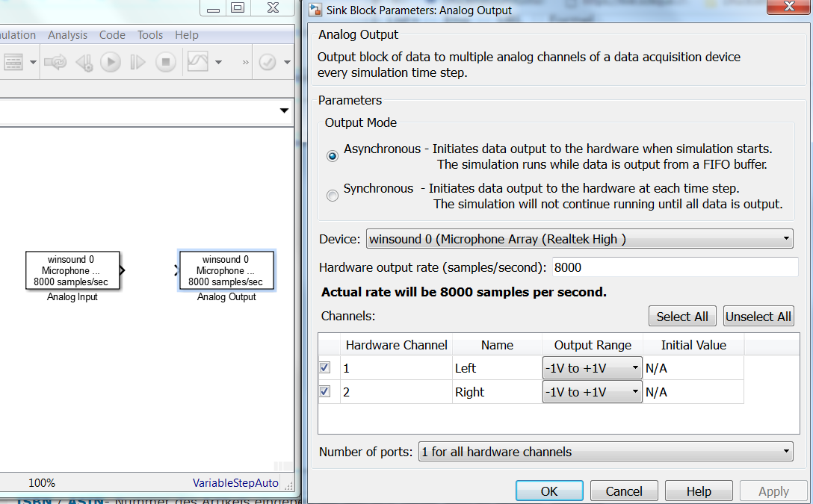The width and height of the screenshot is (813, 504).
Task: Open the Simulation Data Inspector icon
Action: point(197,63)
